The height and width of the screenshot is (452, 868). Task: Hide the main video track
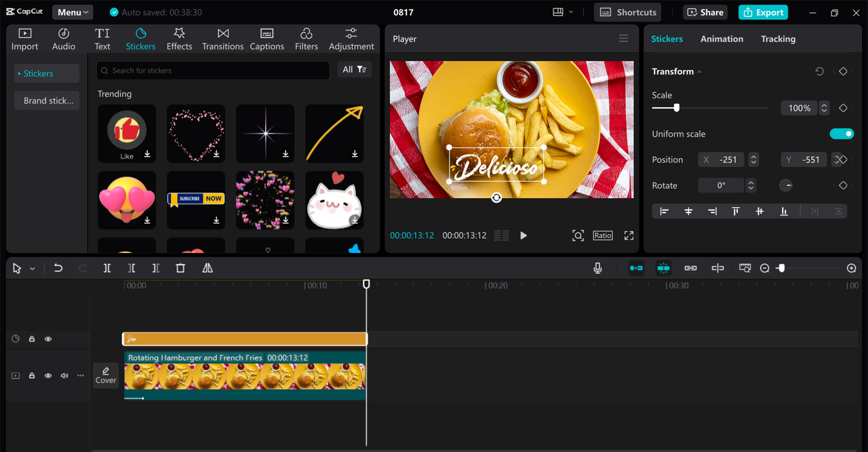point(48,375)
